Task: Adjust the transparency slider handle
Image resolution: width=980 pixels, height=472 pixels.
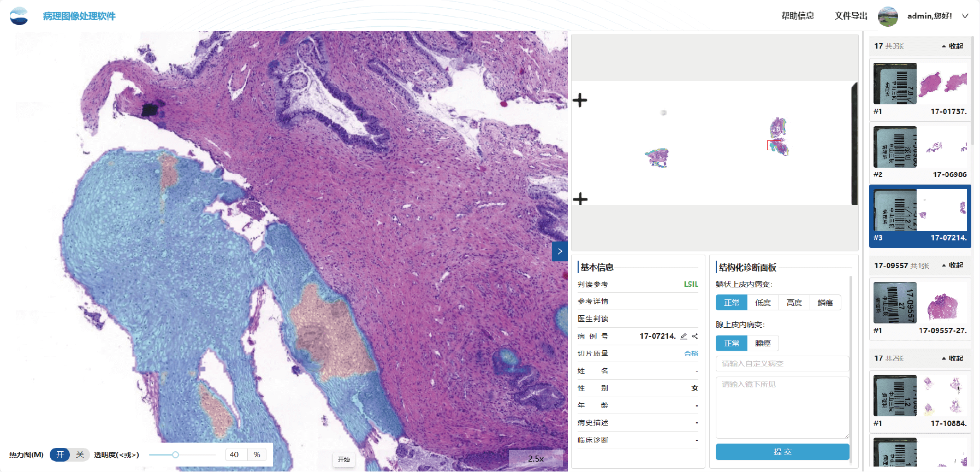Action: [x=175, y=455]
